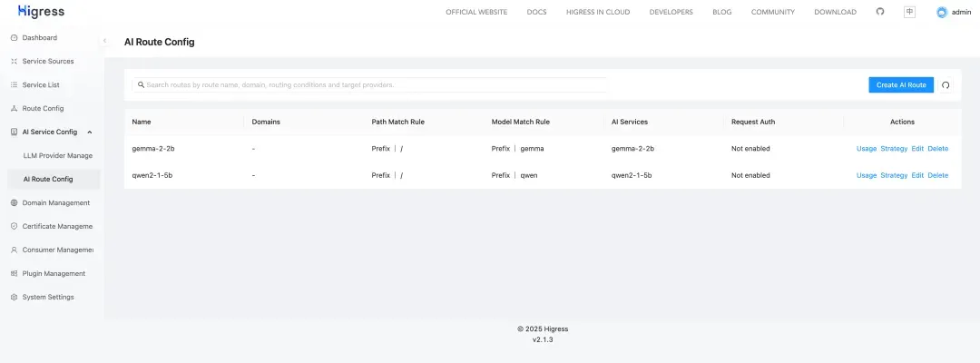Open System Settings in the sidebar
The height and width of the screenshot is (363, 980).
click(x=50, y=298)
